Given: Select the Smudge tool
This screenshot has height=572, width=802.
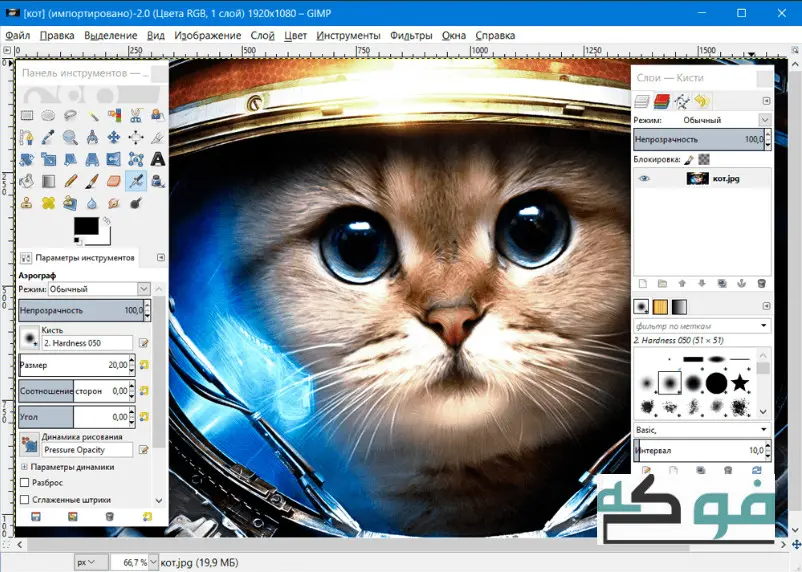Looking at the screenshot, I should click(x=114, y=203).
